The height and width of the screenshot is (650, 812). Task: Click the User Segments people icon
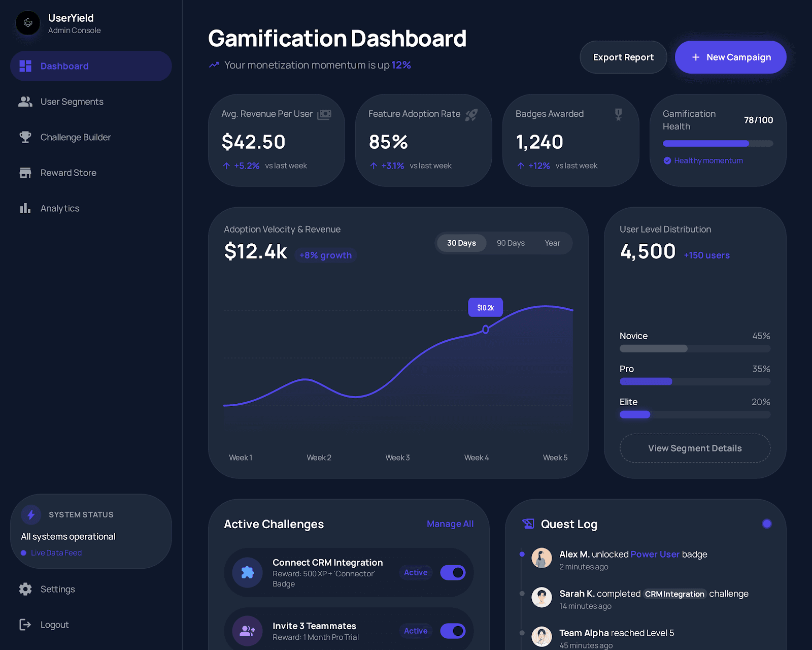click(25, 102)
